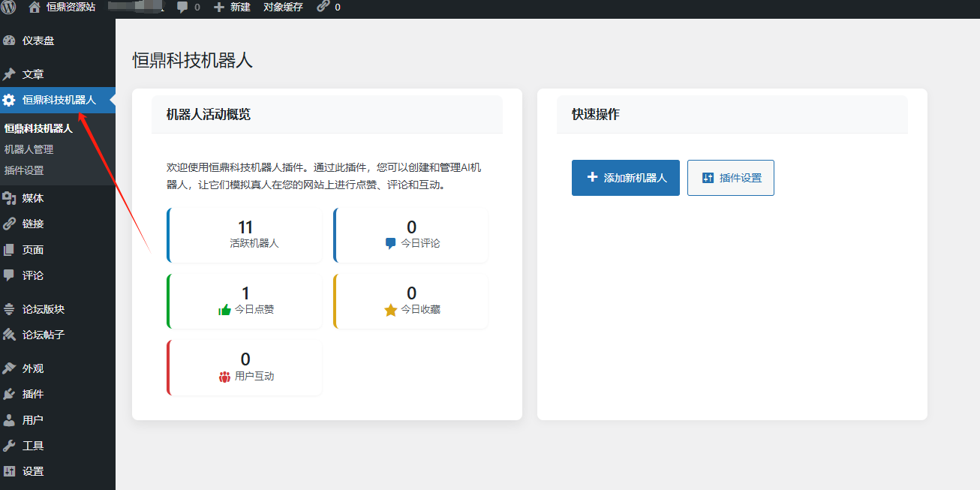Image resolution: width=980 pixels, height=490 pixels.
Task: Open the 机器人管理 submenu entry
Action: [29, 149]
